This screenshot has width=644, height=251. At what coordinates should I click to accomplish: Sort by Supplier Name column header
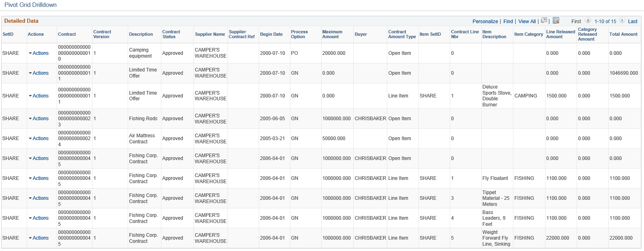pos(210,34)
